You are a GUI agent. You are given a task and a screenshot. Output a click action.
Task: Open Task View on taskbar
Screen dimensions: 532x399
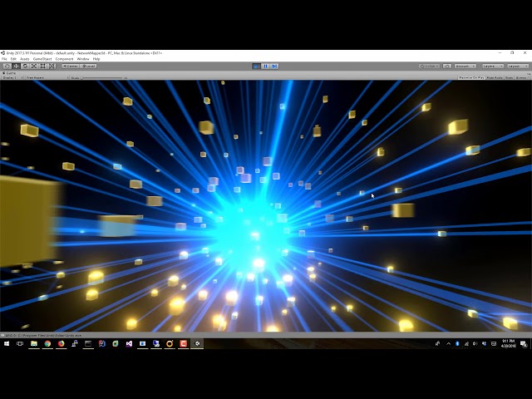tap(20, 343)
